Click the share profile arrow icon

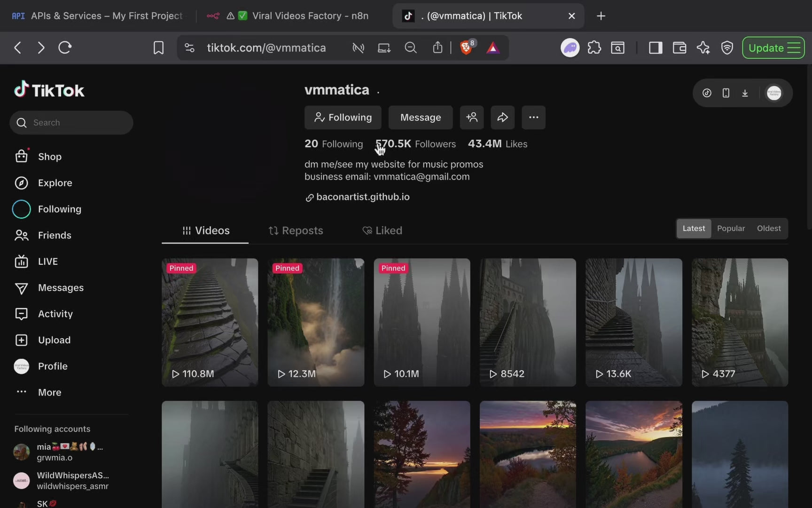point(502,118)
